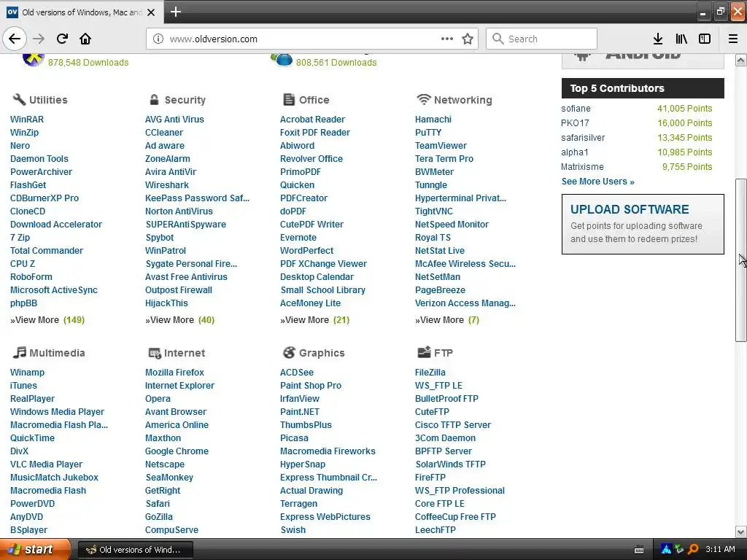This screenshot has height=560, width=747.
Task: Click the blue triangle tray icon
Action: tap(666, 549)
